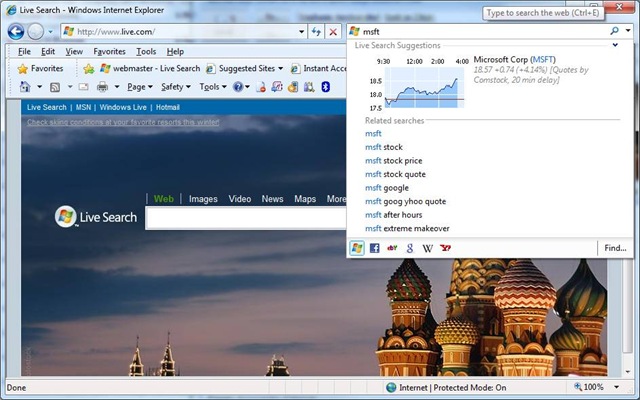Select the News search tab
This screenshot has height=400, width=640.
pyautogui.click(x=272, y=199)
